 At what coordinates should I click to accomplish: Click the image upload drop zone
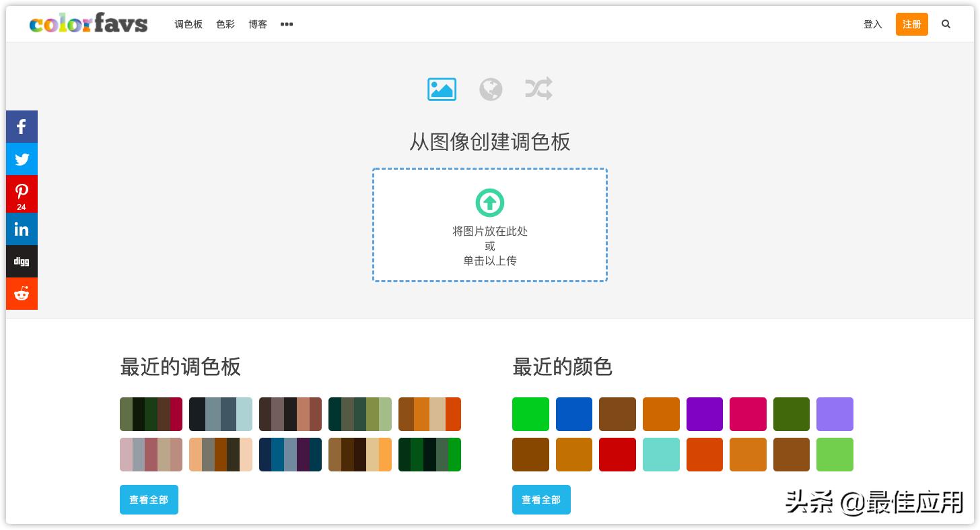(x=489, y=225)
